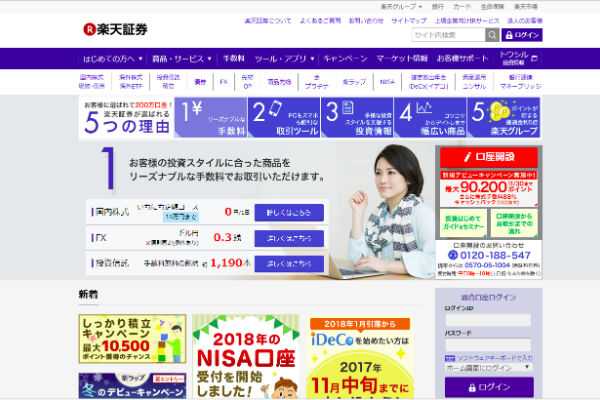Viewport: 600px width, 400px height.
Task: Open 2018年のNISA口座 banner
Action: [x=246, y=357]
